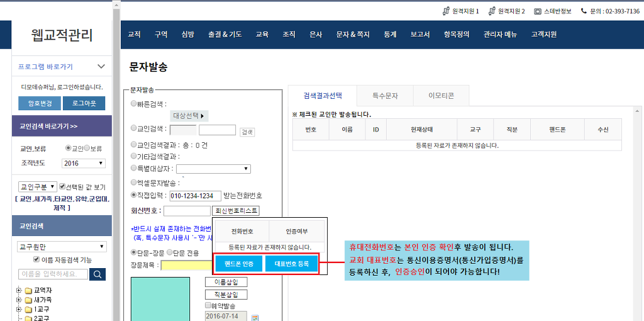Select the 엑셀문자발송 radio button
The width and height of the screenshot is (644, 321).
[133, 182]
